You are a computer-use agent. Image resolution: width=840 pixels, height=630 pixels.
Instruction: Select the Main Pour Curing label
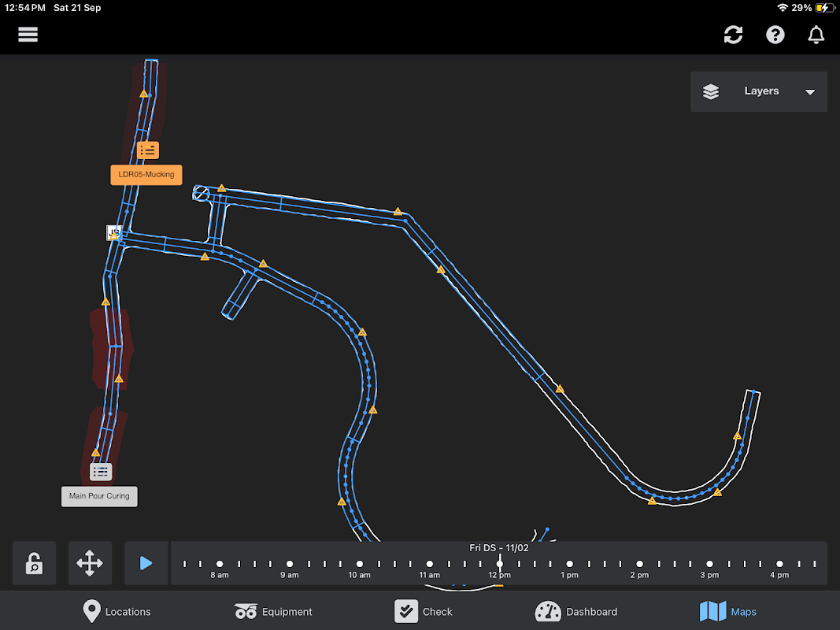pyautogui.click(x=99, y=496)
